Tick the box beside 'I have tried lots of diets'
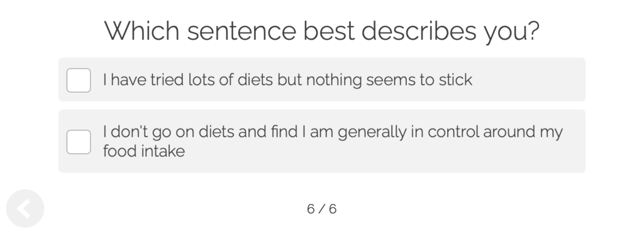Screen dimensions: 644x228 tap(79, 80)
